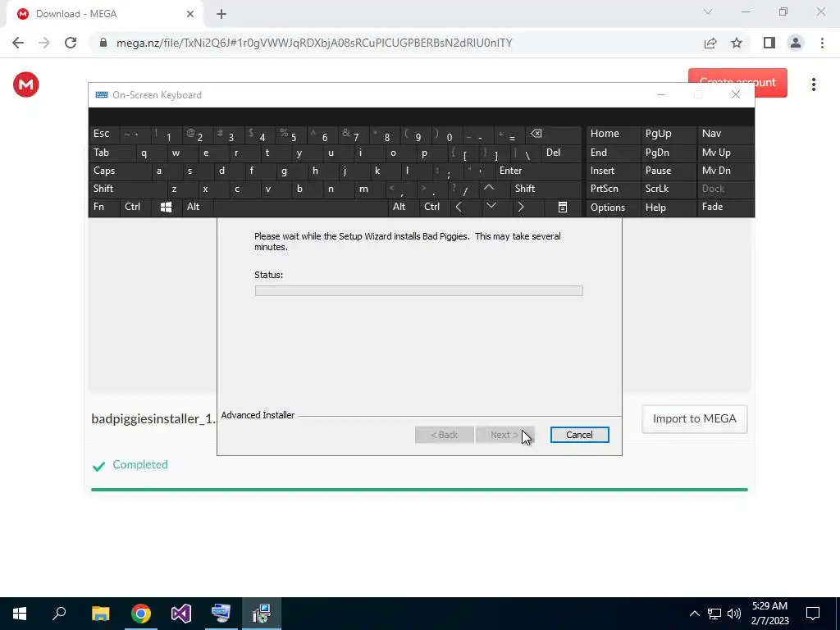Screen dimensions: 840x630
Task: Show hidden system tray icons
Action: (x=694, y=614)
